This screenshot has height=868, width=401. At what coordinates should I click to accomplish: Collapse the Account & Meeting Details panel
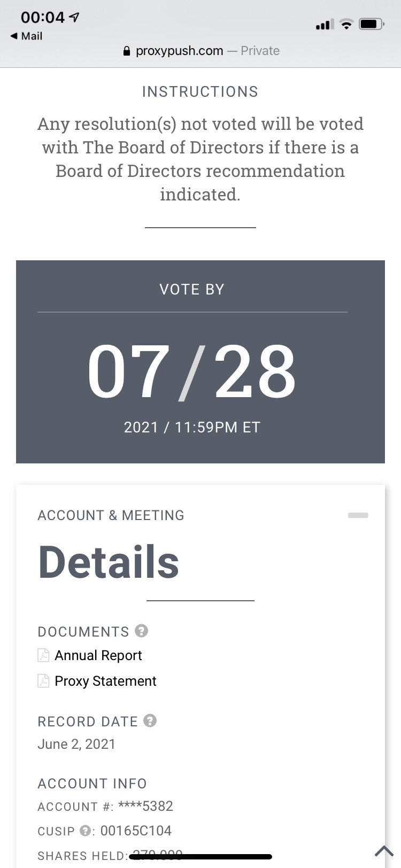click(358, 515)
